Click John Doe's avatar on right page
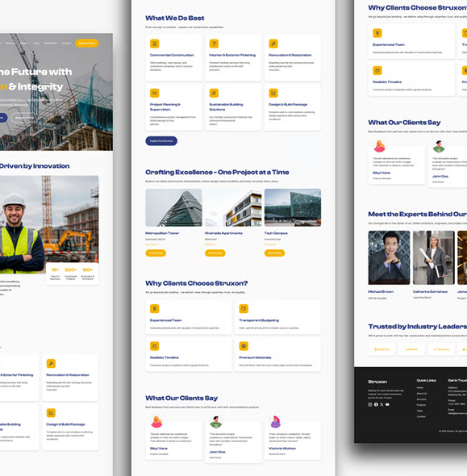Screen dimensions: 467x476 (x=439, y=146)
